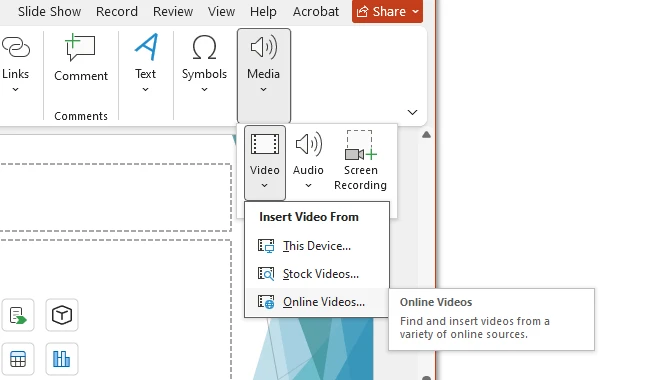Click the scroll up arrow of slide pane
The image size is (652, 380).
[x=426, y=135]
